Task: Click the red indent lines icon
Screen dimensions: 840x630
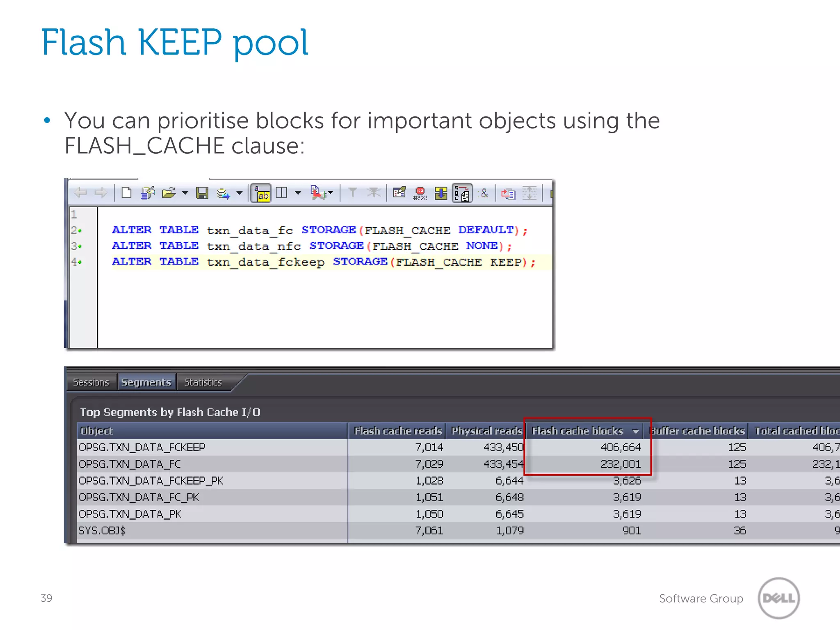Action: [x=508, y=193]
